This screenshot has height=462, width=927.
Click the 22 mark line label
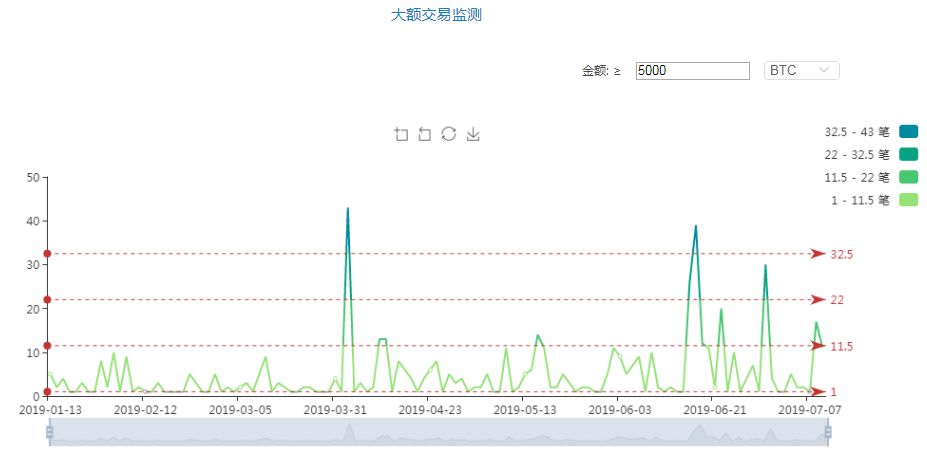click(x=837, y=300)
